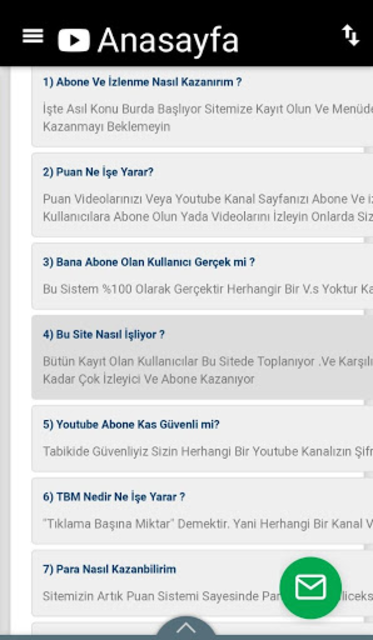Open question 2 Puan Ne İşe Yarar

98,172
